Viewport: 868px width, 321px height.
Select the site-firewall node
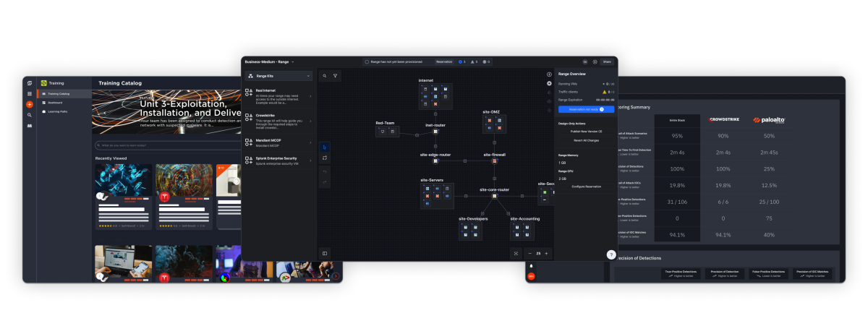[x=495, y=160]
